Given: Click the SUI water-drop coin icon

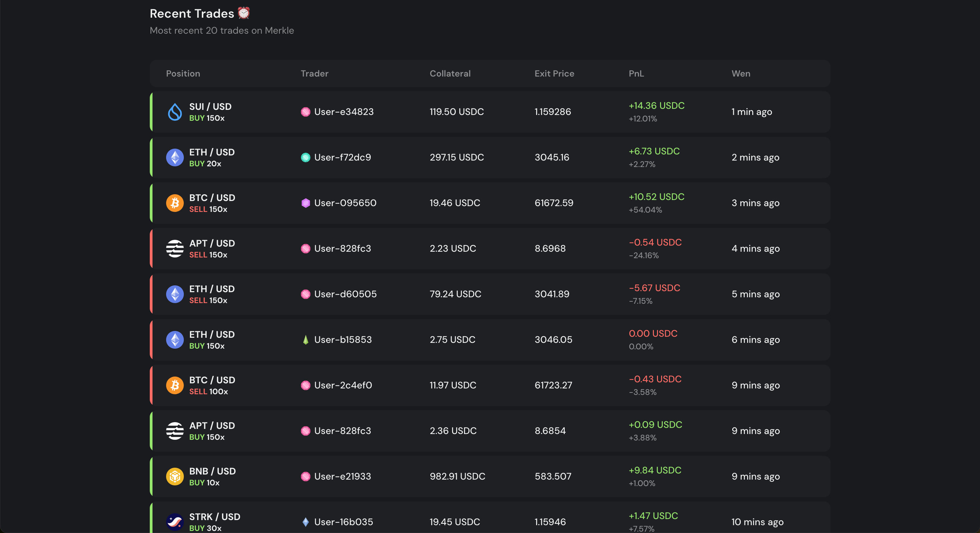Looking at the screenshot, I should click(x=175, y=112).
